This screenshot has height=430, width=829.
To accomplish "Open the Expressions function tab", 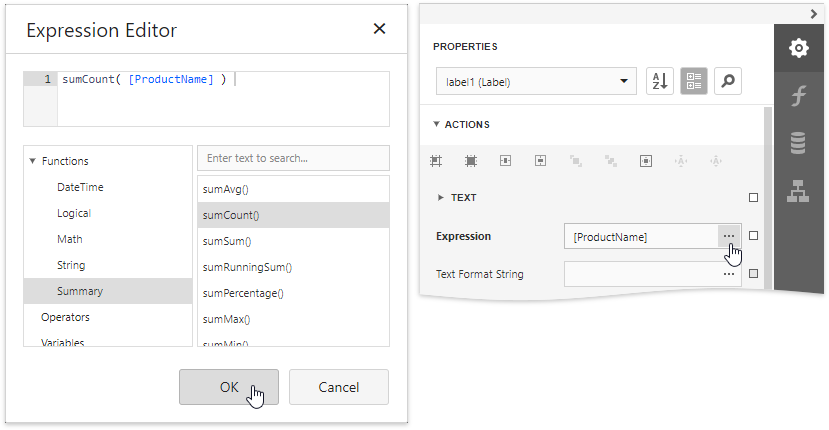I will pos(797,96).
